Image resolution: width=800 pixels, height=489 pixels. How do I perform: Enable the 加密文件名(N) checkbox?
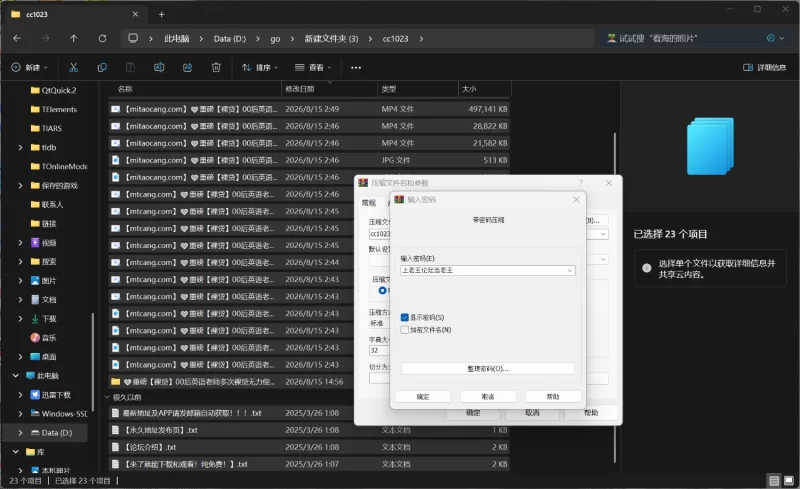[x=405, y=330]
